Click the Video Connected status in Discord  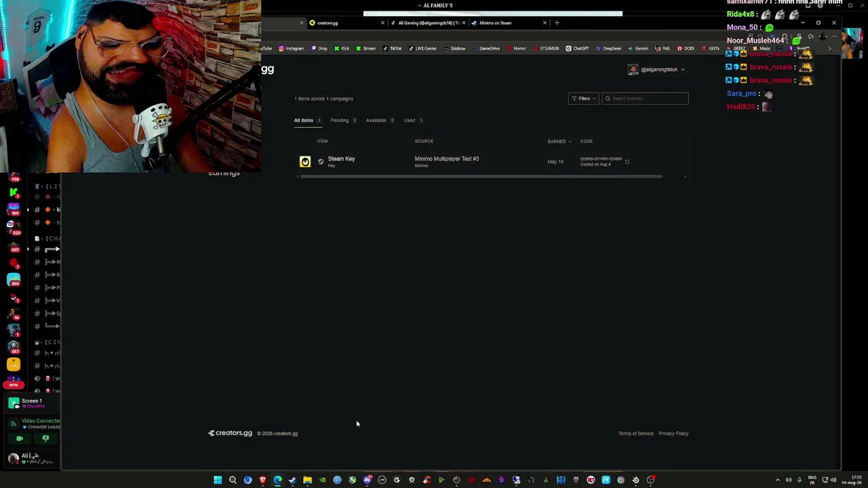tap(41, 421)
